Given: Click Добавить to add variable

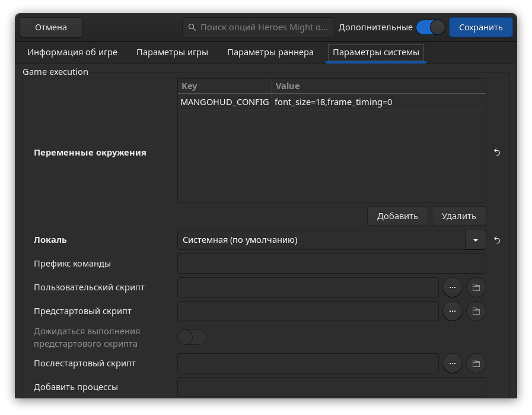Looking at the screenshot, I should (x=397, y=216).
